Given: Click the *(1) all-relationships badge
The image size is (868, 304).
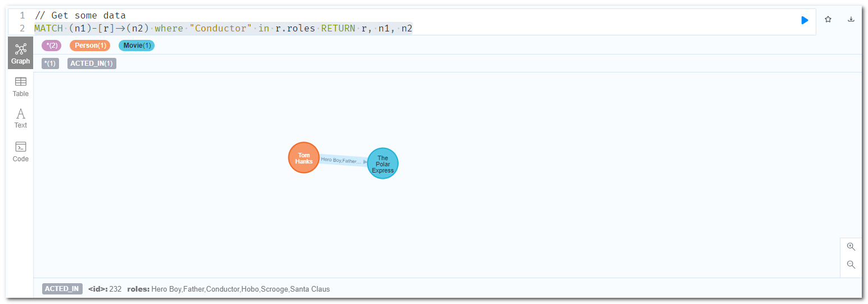Looking at the screenshot, I should tap(51, 63).
